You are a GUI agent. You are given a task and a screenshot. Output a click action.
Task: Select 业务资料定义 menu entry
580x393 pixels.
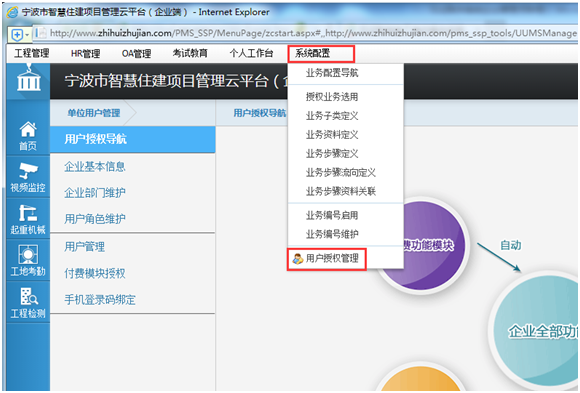click(x=332, y=135)
